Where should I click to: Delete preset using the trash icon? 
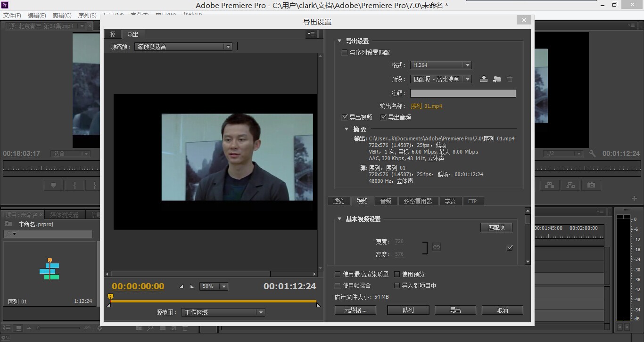click(x=510, y=79)
